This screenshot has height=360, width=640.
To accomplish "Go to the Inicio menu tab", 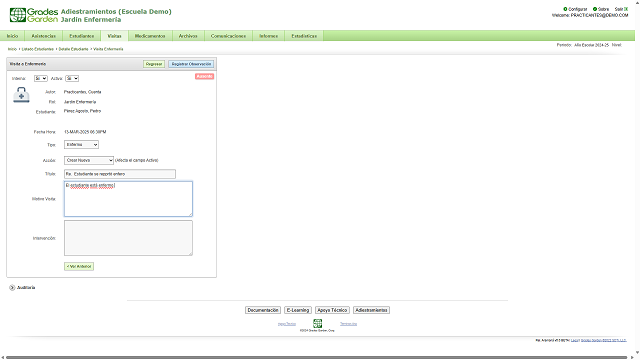I will (12, 36).
